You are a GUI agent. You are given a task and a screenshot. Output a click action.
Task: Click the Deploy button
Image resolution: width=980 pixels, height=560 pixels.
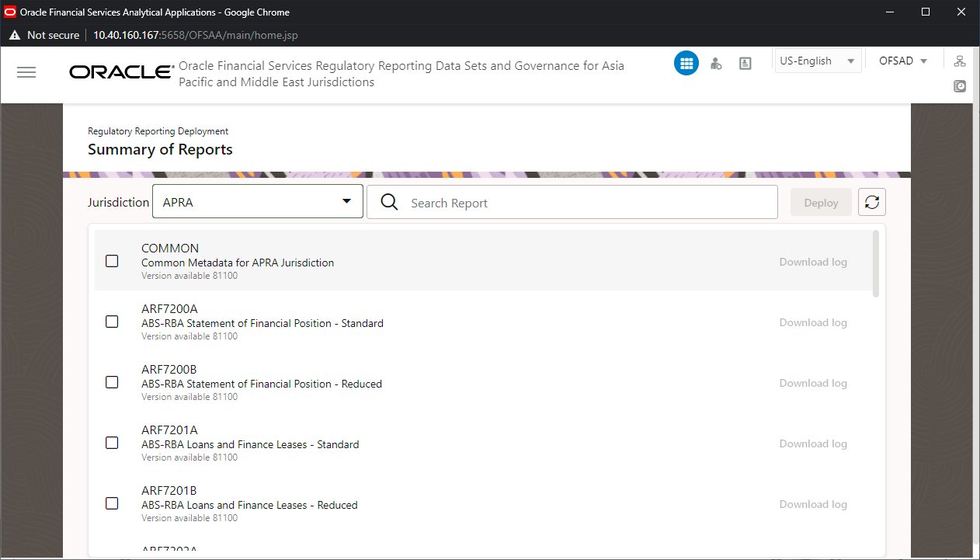(x=821, y=203)
